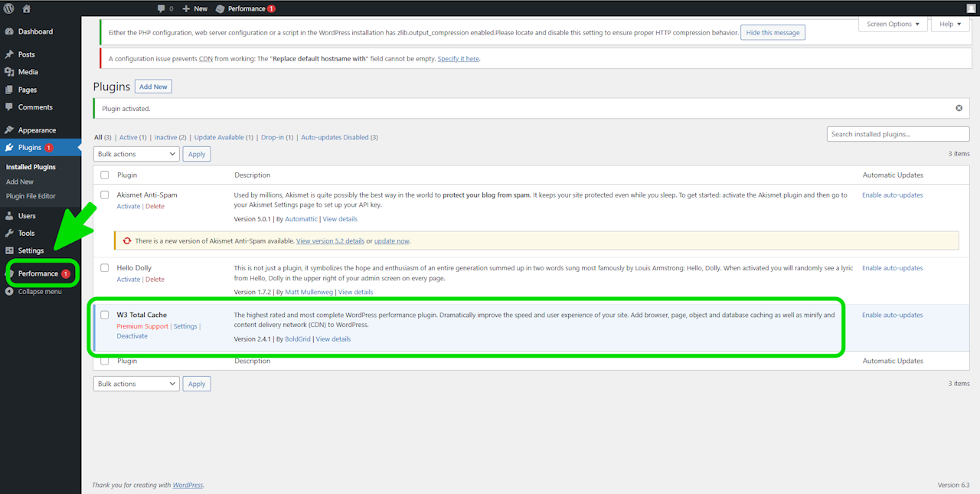980x494 pixels.
Task: Open WordPress link in footer
Action: (188, 485)
